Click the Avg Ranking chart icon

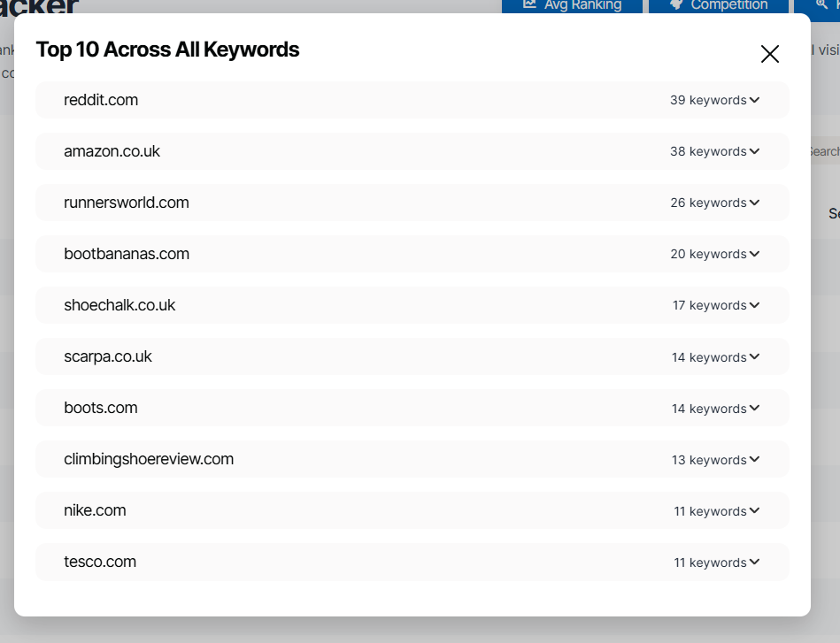pyautogui.click(x=530, y=4)
